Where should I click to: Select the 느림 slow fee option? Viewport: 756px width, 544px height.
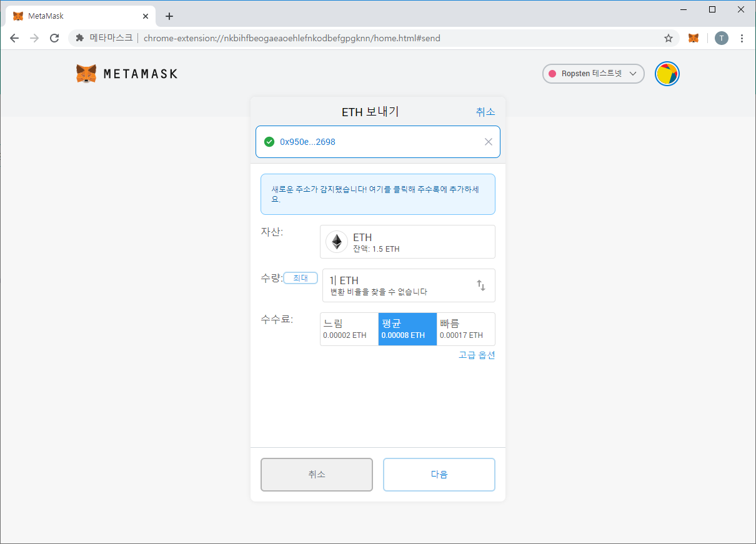[x=349, y=329]
